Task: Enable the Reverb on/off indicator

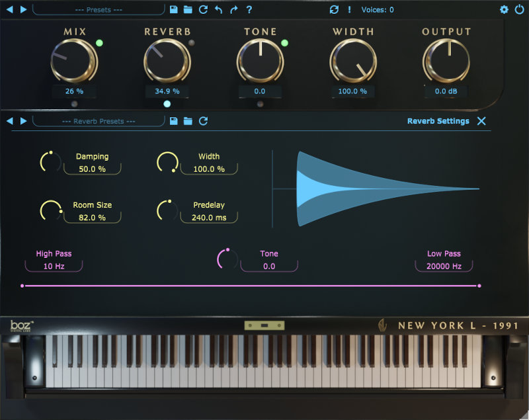Action: click(192, 44)
